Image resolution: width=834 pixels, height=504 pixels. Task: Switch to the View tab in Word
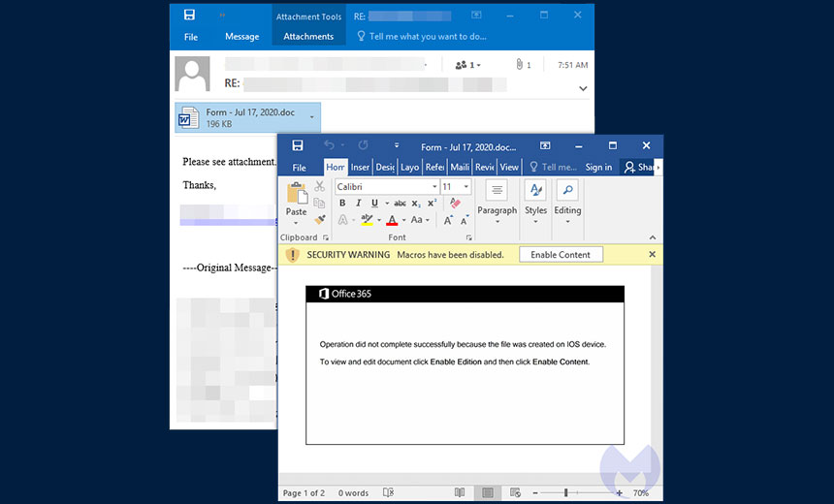[x=509, y=167]
